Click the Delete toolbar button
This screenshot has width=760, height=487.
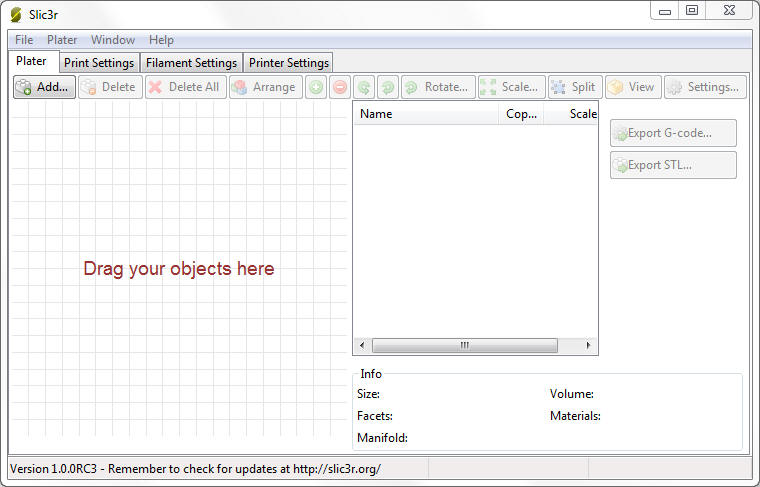[x=110, y=87]
